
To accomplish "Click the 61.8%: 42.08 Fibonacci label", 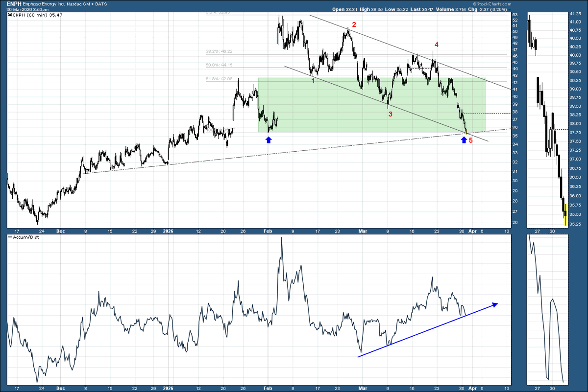I will [x=218, y=78].
